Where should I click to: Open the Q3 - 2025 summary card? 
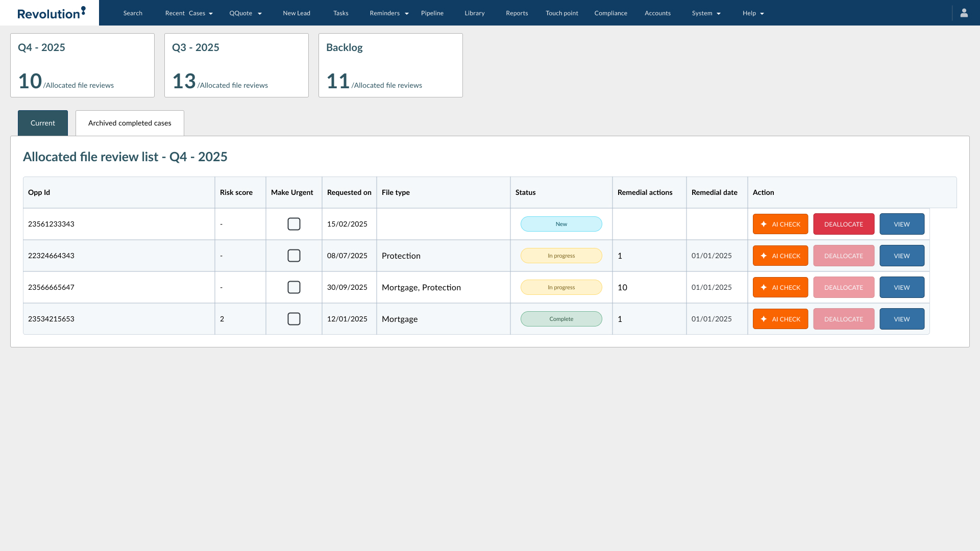(x=236, y=65)
